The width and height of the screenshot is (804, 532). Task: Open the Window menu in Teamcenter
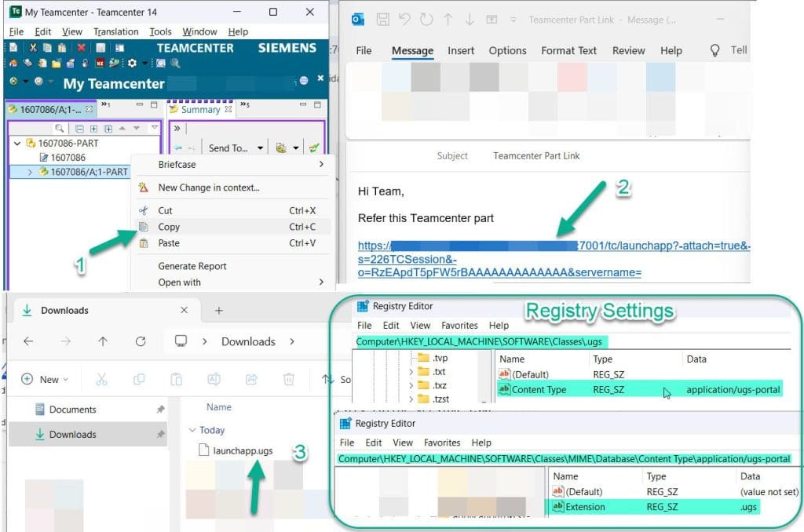pos(199,31)
